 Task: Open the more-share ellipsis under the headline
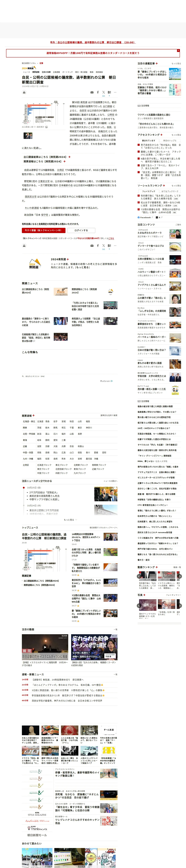pos(115,92)
